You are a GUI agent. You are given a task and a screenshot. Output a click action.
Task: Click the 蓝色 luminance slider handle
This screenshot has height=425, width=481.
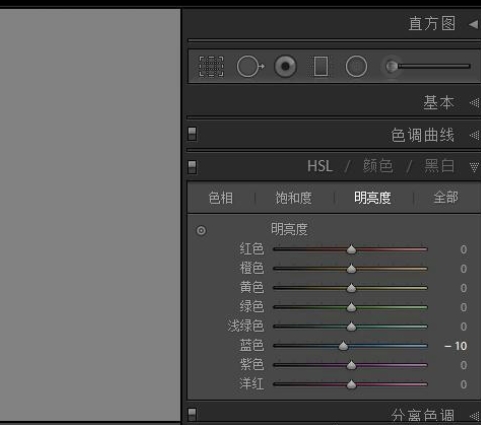pos(343,346)
